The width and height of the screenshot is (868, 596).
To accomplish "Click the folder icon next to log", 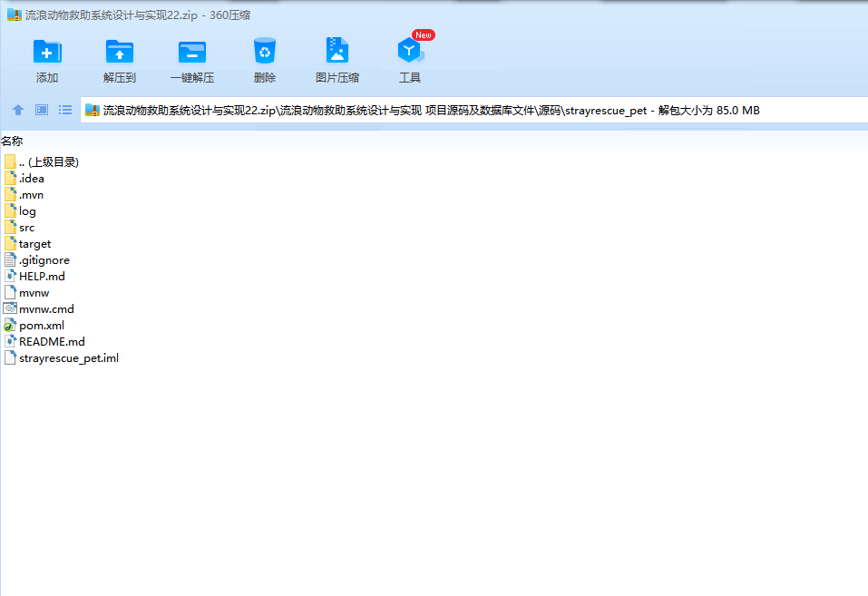I will click(x=10, y=210).
